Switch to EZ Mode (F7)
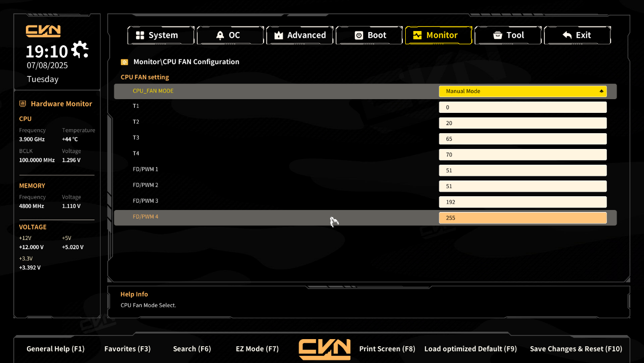Screen dimensions: 644x363 point(257,349)
